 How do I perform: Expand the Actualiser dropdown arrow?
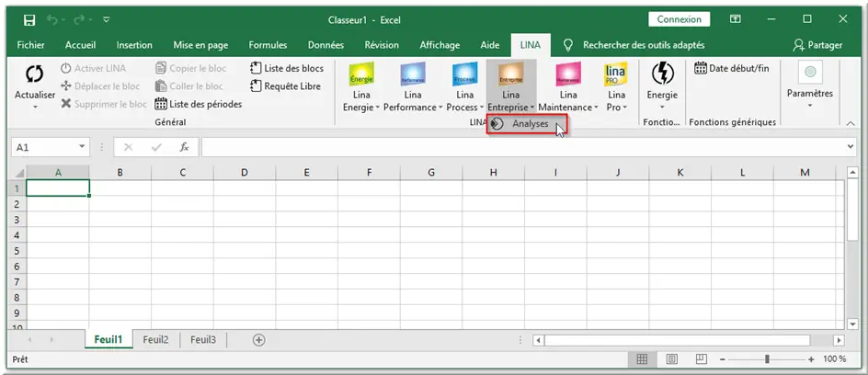35,107
